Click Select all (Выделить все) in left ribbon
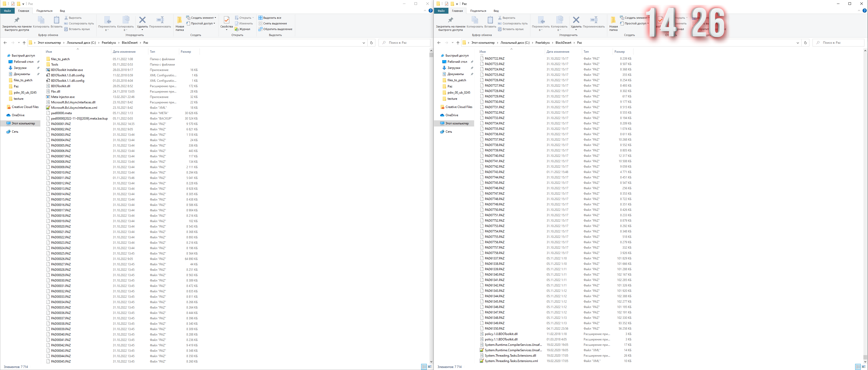Screen dimensions: 868x370 tap(269, 18)
